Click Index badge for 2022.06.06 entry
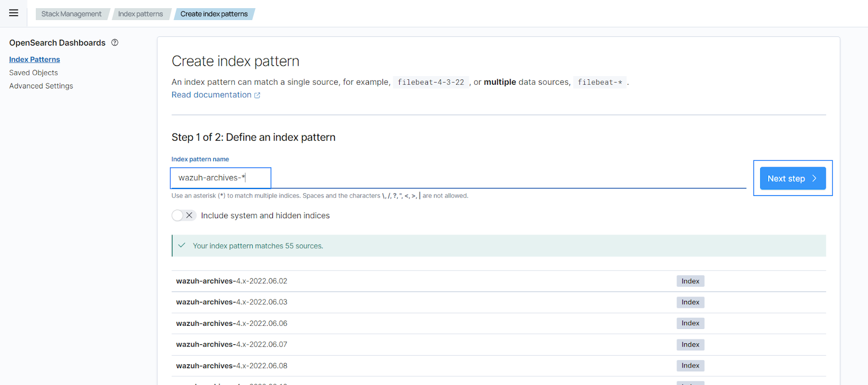Image resolution: width=868 pixels, height=385 pixels. pyautogui.click(x=690, y=323)
